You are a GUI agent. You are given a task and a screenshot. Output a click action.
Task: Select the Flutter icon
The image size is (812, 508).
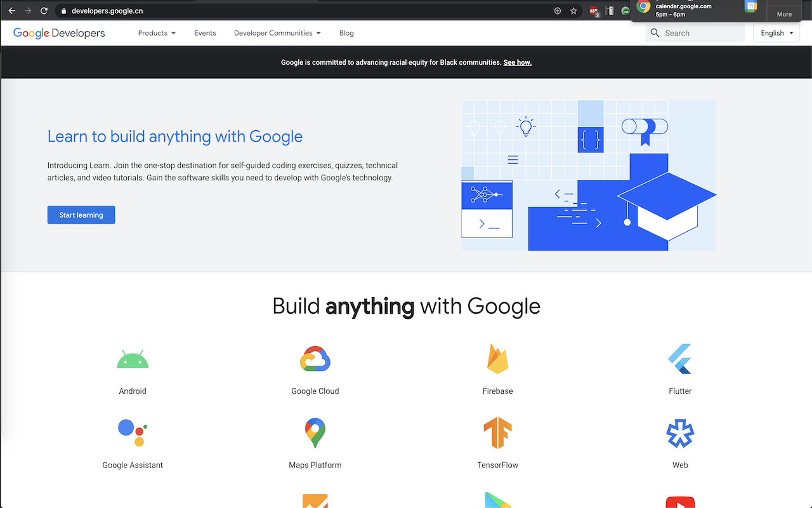coord(680,359)
